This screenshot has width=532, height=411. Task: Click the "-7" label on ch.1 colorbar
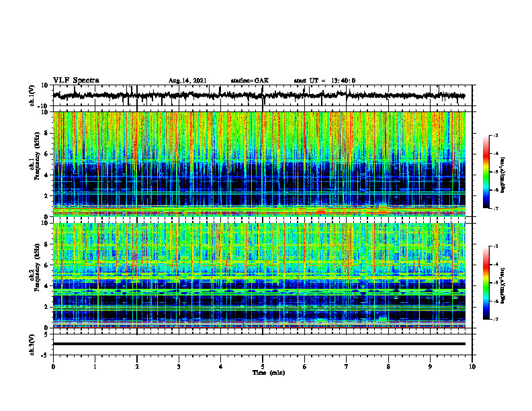[495, 208]
